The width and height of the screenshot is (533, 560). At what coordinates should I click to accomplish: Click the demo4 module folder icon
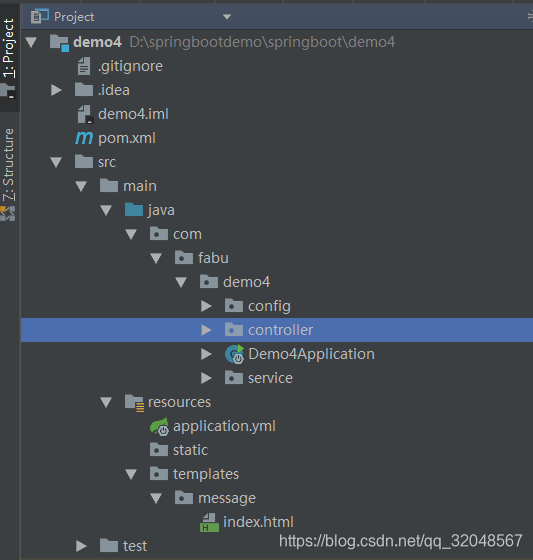pyautogui.click(x=59, y=43)
